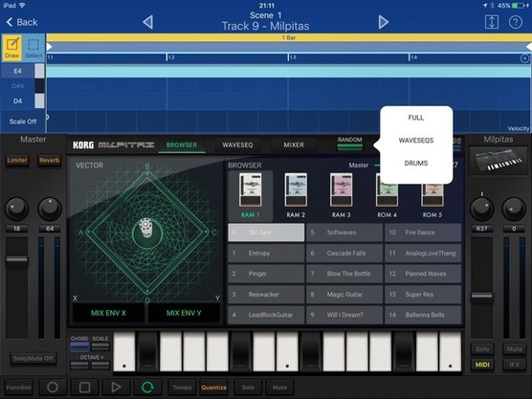Tap the E4 piano roll key

(23, 71)
